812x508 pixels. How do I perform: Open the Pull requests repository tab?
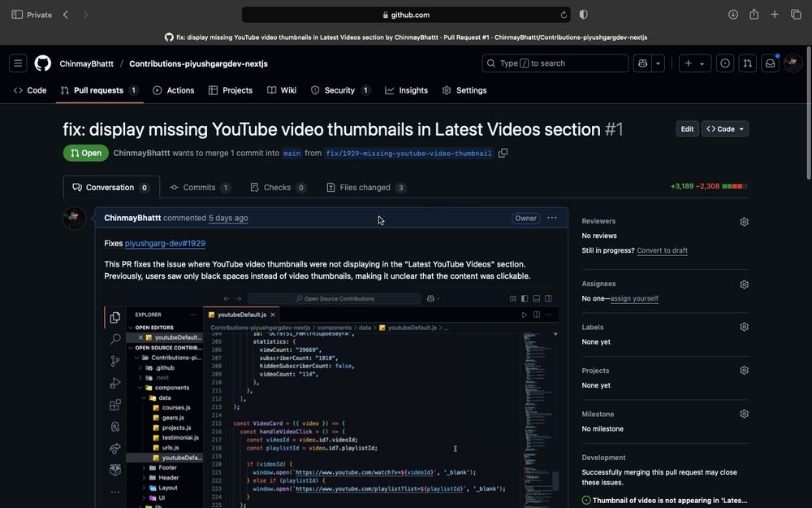tap(99, 90)
